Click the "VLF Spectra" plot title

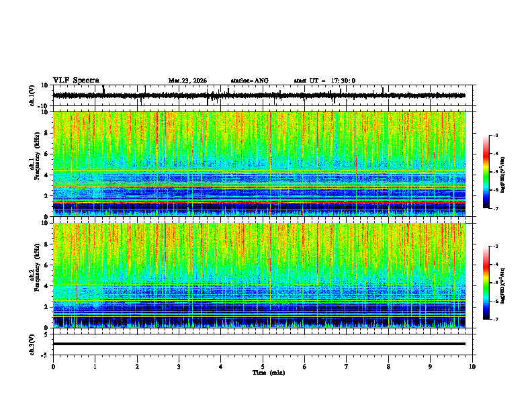(76, 81)
